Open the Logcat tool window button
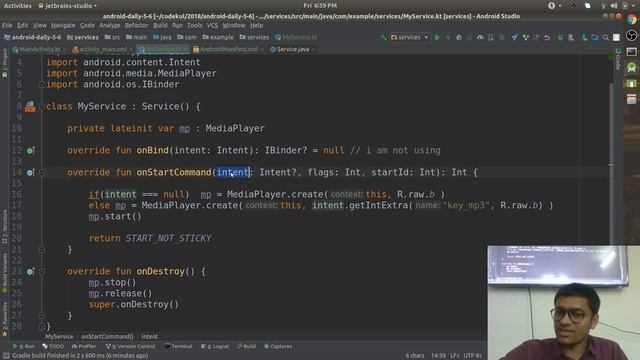640x360 pixels. click(x=215, y=346)
